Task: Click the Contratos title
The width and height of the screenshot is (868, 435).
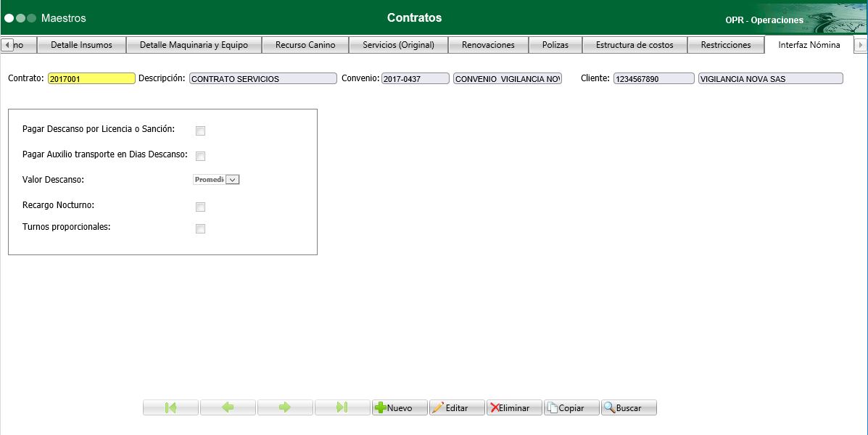Action: 414,17
